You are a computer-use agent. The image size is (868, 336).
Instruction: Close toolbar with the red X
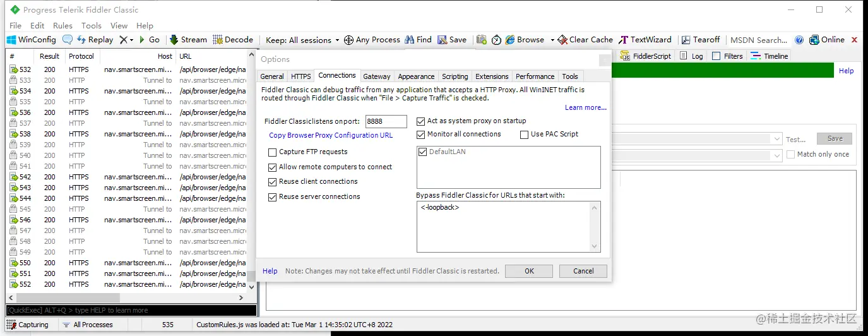click(x=854, y=39)
